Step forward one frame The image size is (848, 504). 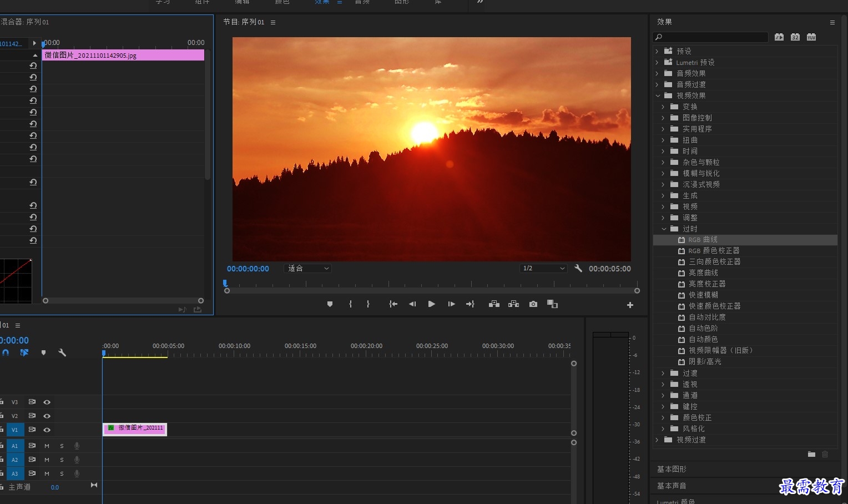(451, 304)
